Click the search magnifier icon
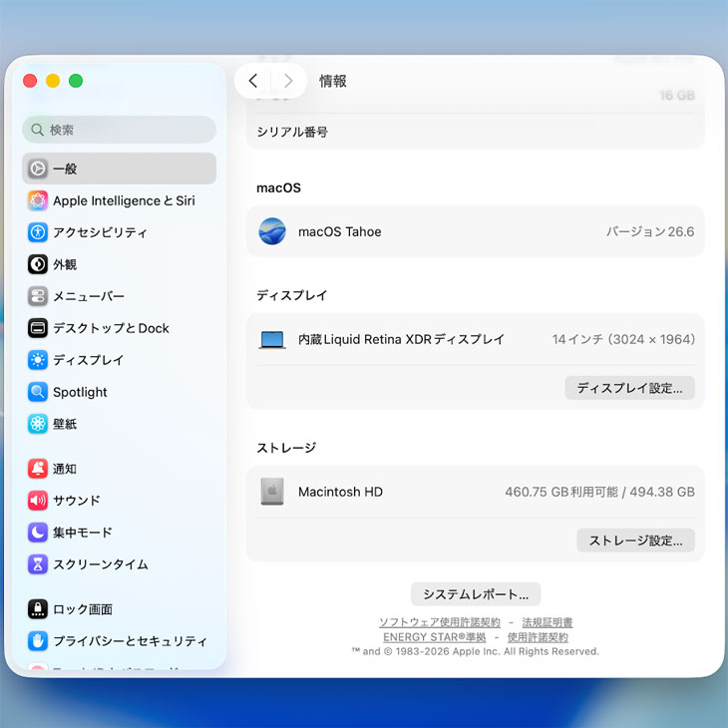Viewport: 728px width, 728px height. pos(37,130)
